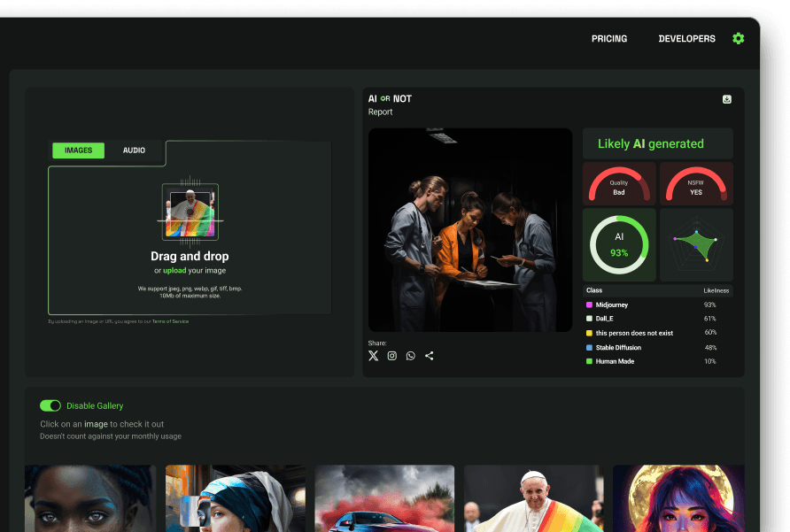Open the Terms of Service link
The width and height of the screenshot is (790, 532).
(x=170, y=321)
